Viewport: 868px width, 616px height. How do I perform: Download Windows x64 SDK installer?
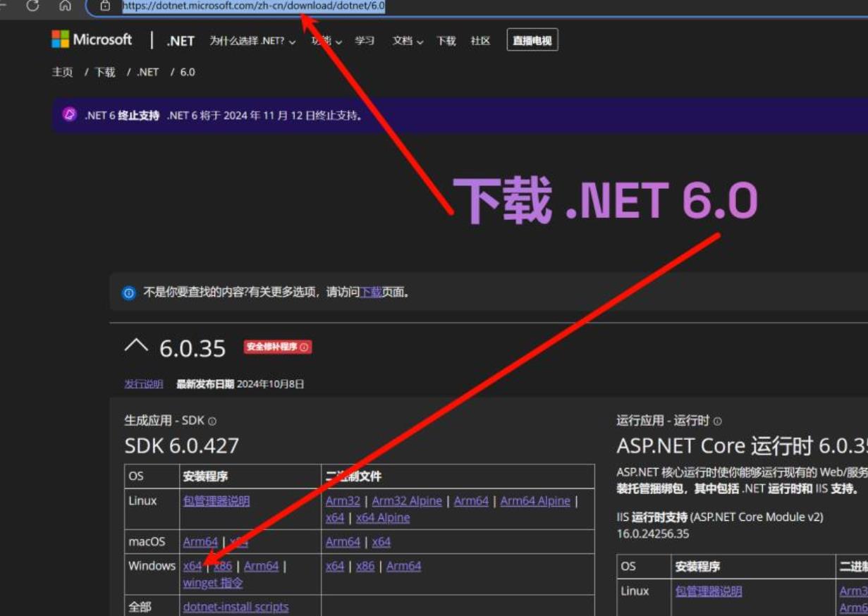tap(192, 566)
